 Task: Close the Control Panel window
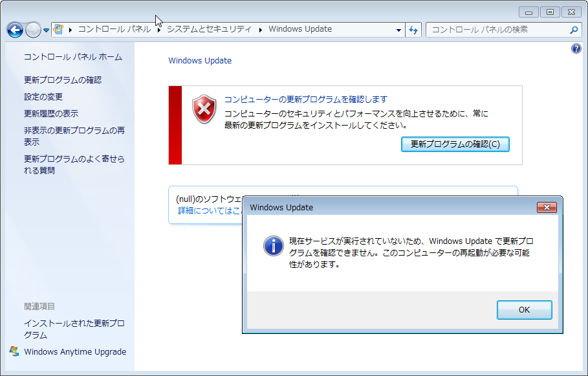571,12
